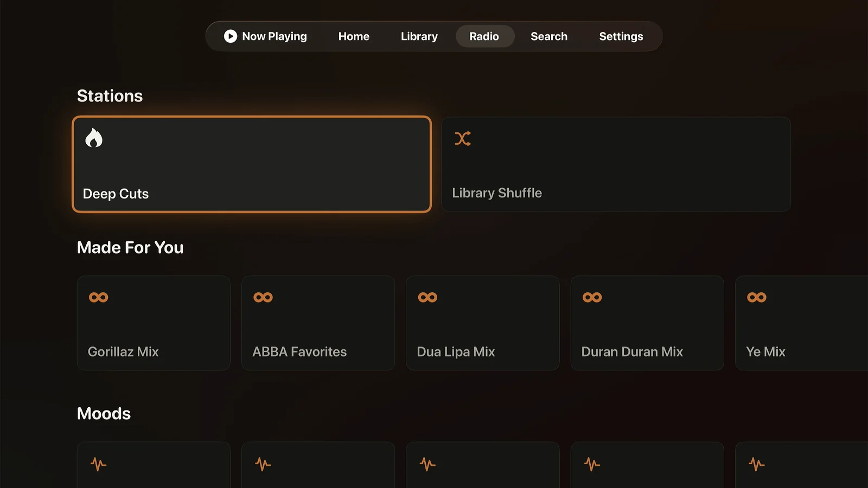The height and width of the screenshot is (488, 868).
Task: Open the Library tab
Action: (x=419, y=36)
